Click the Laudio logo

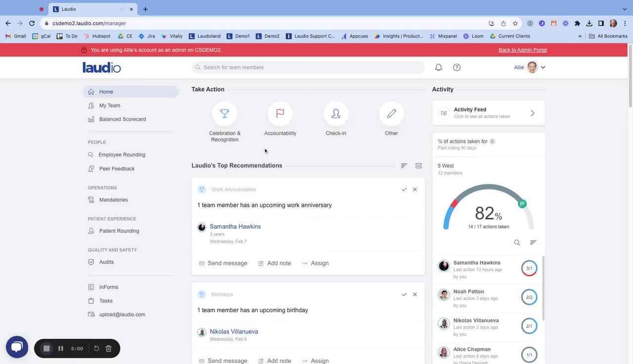101,67
